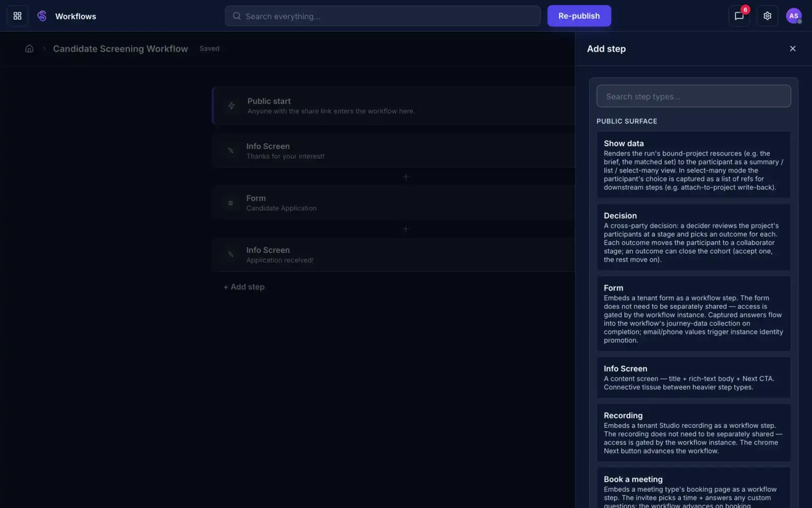Focus the Search step types field
This screenshot has height=508, width=812.
coord(694,96)
